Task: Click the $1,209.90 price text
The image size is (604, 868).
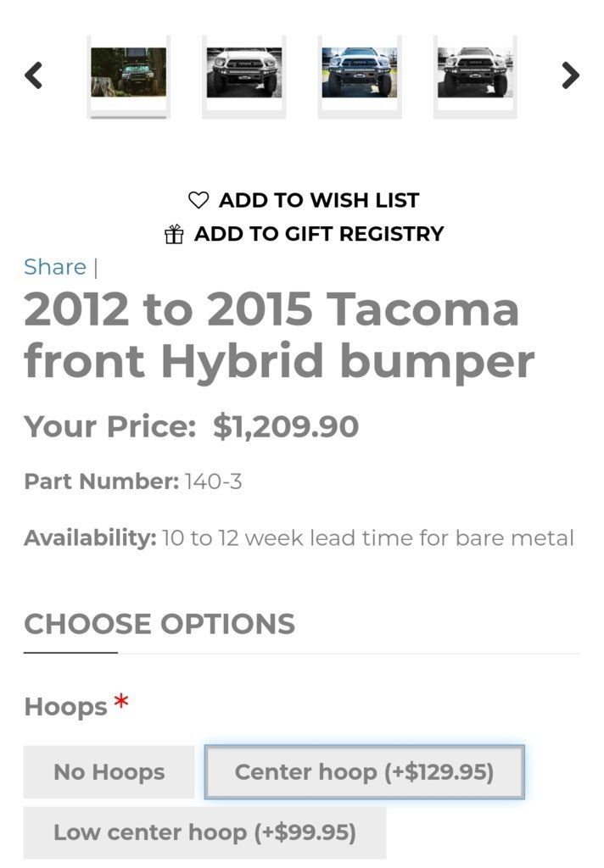Action: (x=286, y=427)
